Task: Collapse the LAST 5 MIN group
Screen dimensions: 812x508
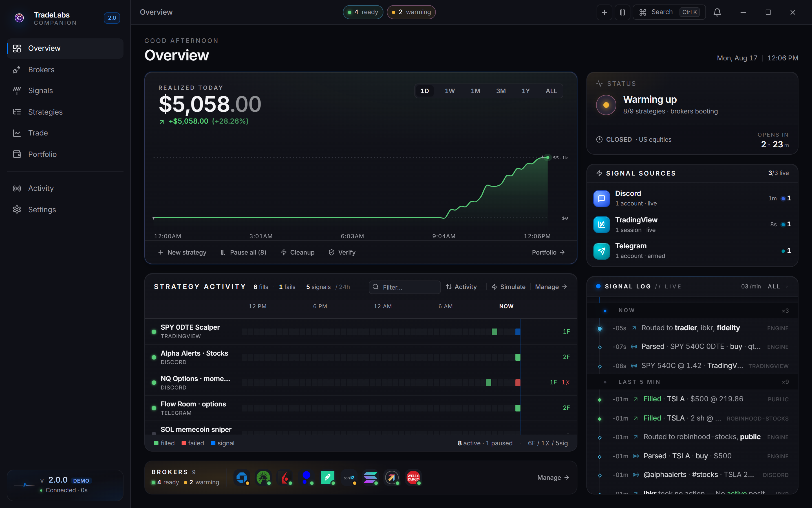Action: coord(692,382)
